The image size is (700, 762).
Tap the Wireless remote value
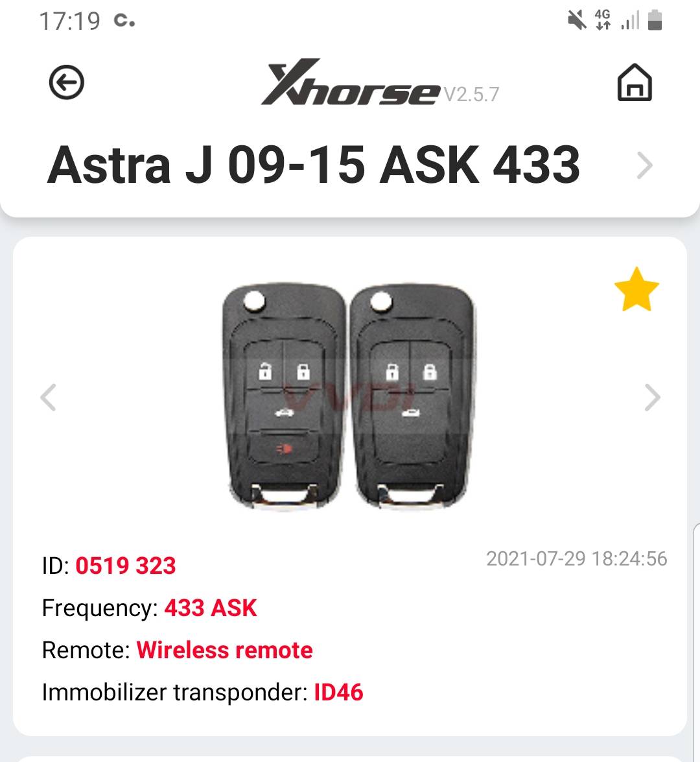(x=224, y=650)
